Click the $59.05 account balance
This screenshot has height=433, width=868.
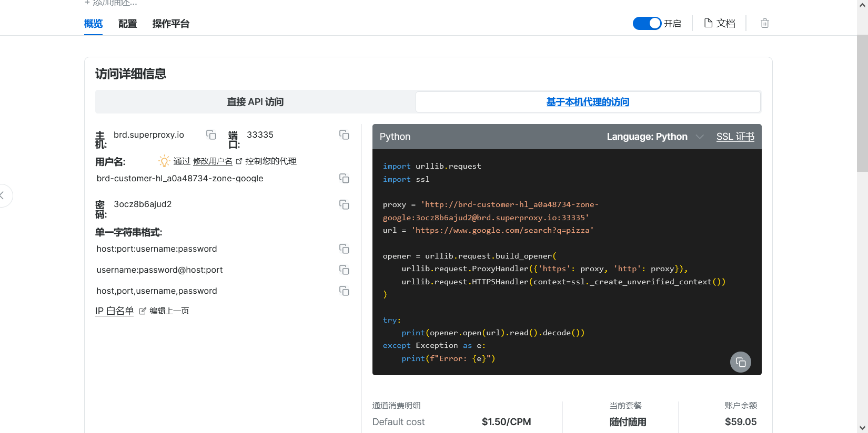pos(741,422)
